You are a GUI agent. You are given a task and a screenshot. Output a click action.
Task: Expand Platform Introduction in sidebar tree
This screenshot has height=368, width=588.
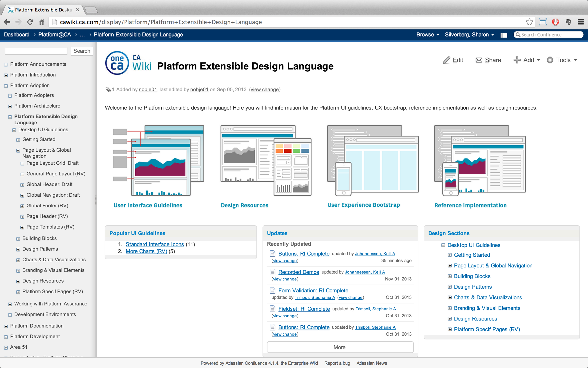point(6,75)
